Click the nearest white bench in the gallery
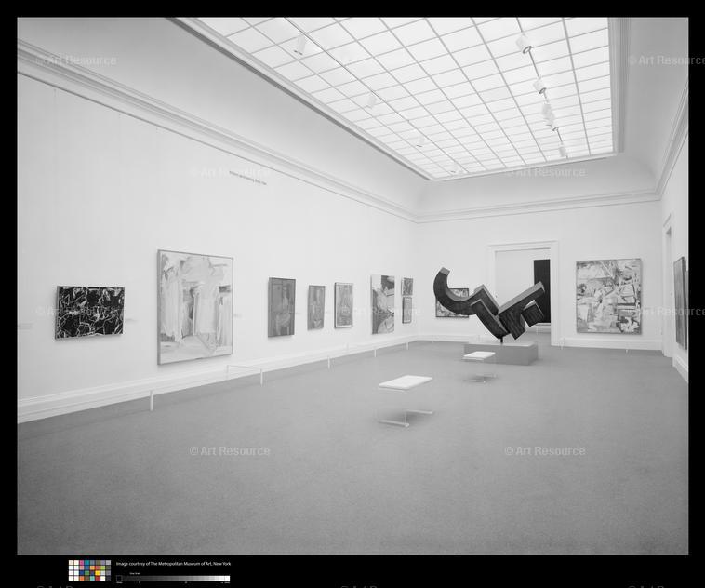 406,400
